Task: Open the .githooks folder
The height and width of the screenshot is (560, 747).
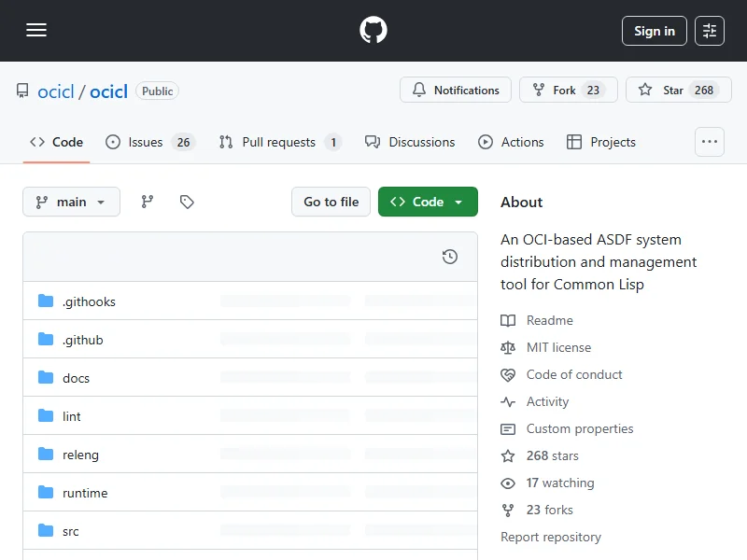Action: (x=89, y=301)
